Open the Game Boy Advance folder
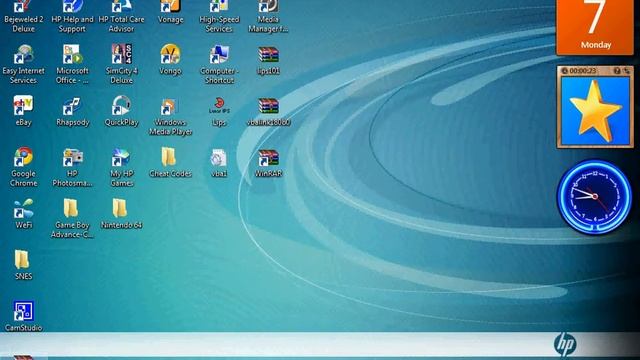The image size is (640, 360). point(72,218)
